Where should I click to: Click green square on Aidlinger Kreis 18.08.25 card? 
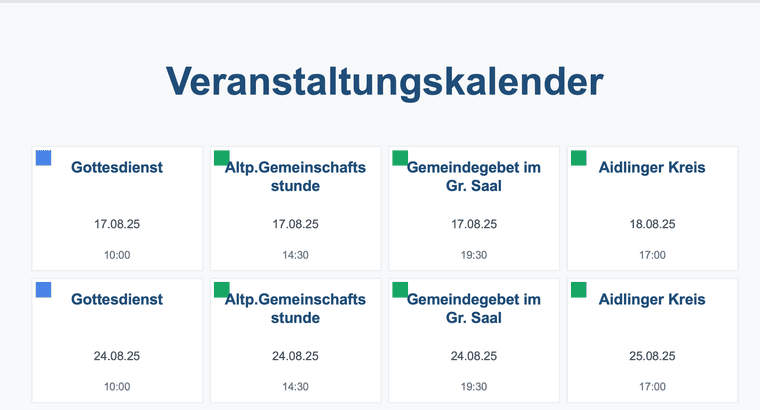579,158
